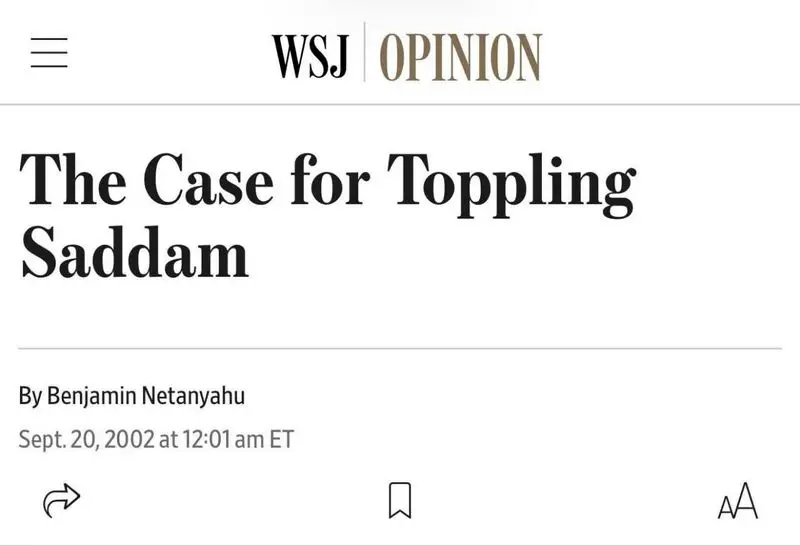Viewport: 800px width, 546px height.
Task: Bookmark this article with the save icon
Action: click(400, 500)
